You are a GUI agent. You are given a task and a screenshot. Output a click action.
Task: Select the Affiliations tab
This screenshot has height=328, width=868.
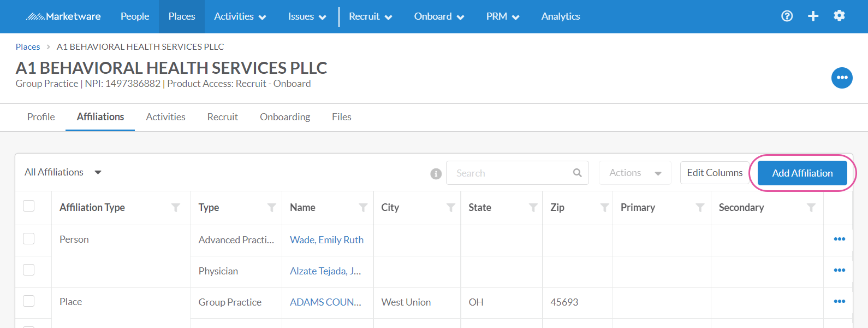pyautogui.click(x=100, y=117)
